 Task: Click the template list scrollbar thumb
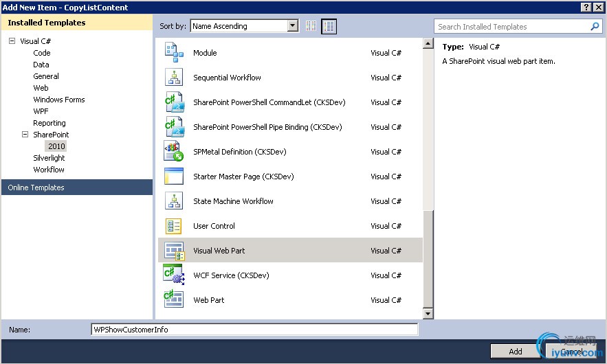point(428,259)
